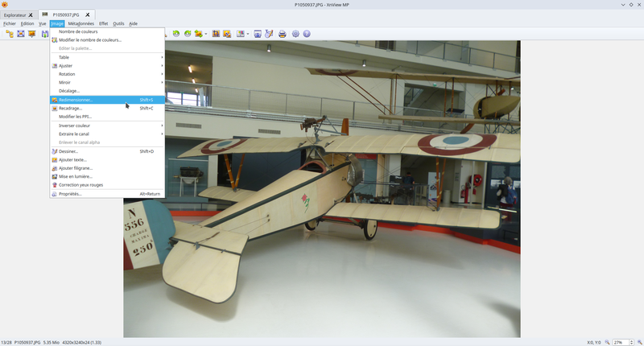Open settings via the toolbar gear icon
This screenshot has width=644, height=346.
pos(295,34)
